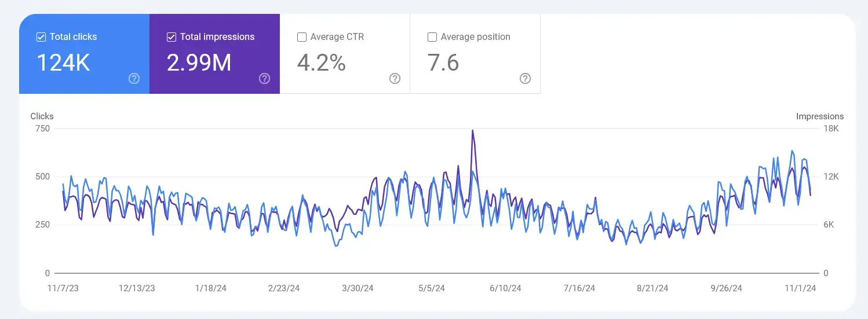This screenshot has width=868, height=319.
Task: Click the tallest impressions spike peak
Action: pyautogui.click(x=473, y=131)
